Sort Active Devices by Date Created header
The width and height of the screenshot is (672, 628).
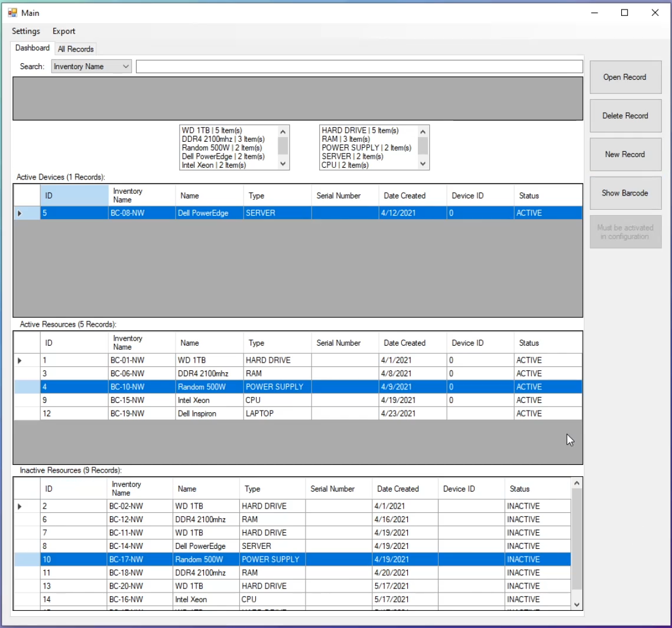click(x=404, y=196)
